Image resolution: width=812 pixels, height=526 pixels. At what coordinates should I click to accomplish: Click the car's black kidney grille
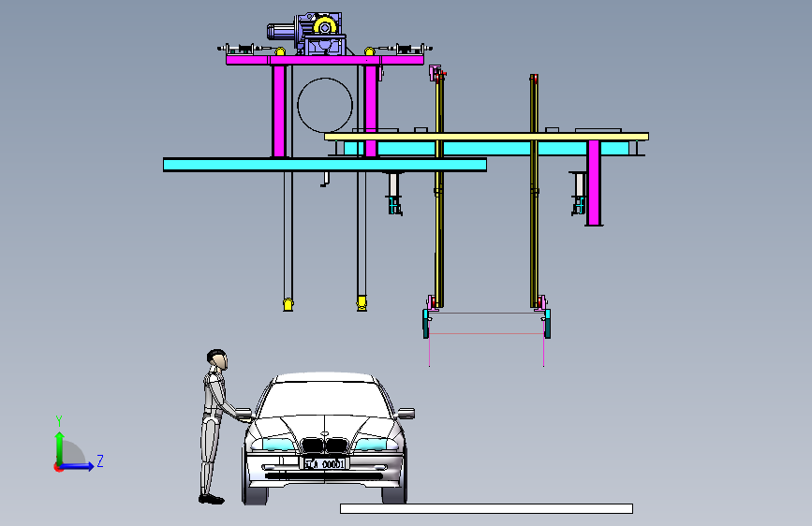click(x=325, y=446)
